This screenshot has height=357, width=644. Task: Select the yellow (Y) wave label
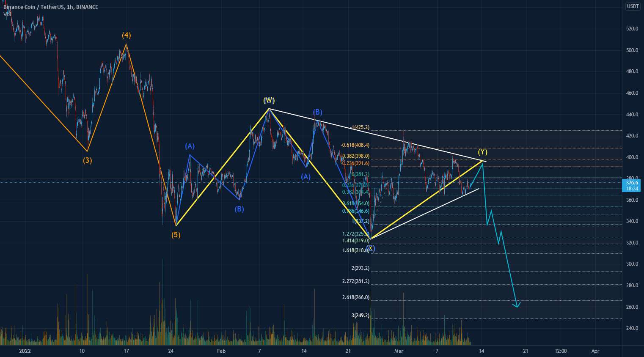483,152
